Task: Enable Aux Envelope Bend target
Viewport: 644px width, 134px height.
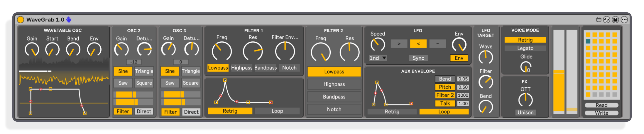Action: [445, 79]
